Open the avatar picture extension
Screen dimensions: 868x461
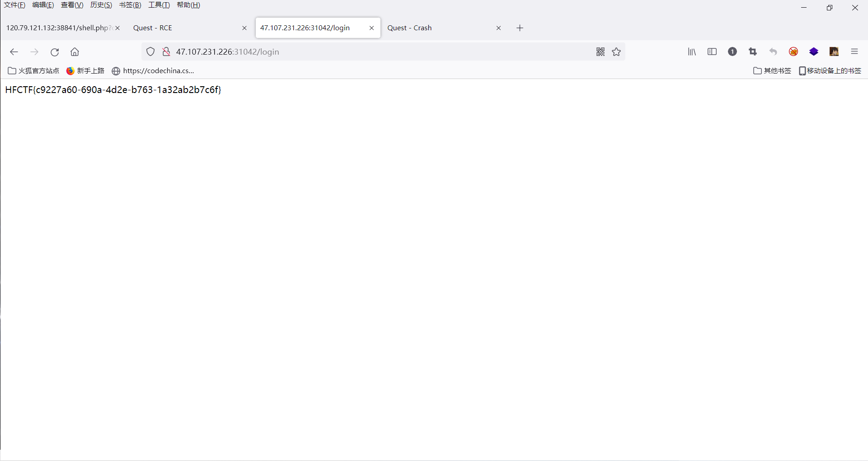834,52
